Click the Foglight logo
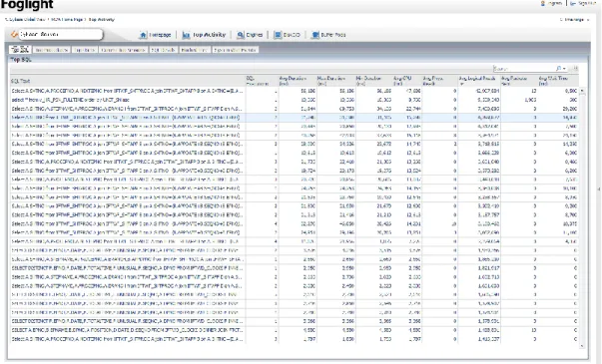Viewport: 602px width, 364px height. (x=27, y=5)
